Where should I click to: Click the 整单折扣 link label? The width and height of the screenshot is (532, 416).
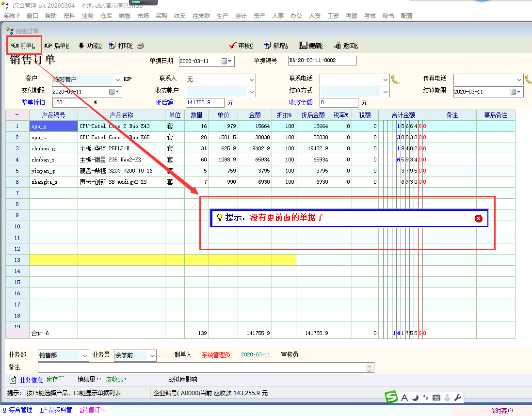33,102
